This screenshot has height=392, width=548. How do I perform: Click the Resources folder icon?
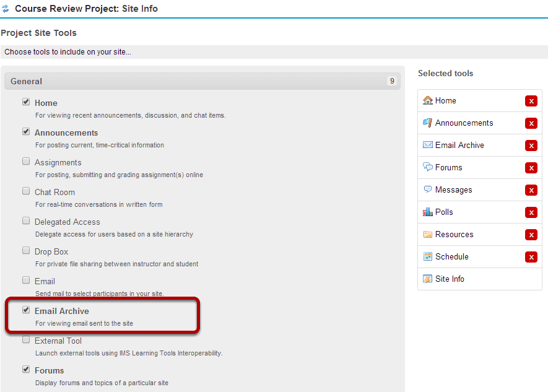[x=427, y=235]
